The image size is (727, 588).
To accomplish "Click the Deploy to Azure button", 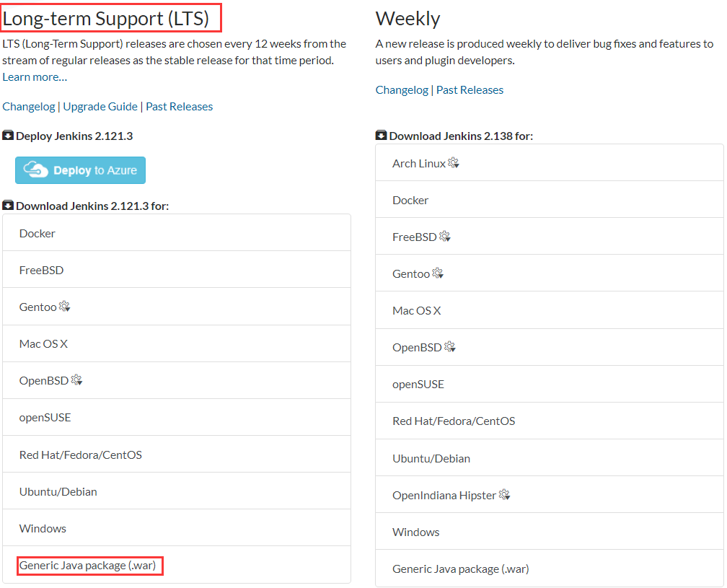I will [x=80, y=170].
